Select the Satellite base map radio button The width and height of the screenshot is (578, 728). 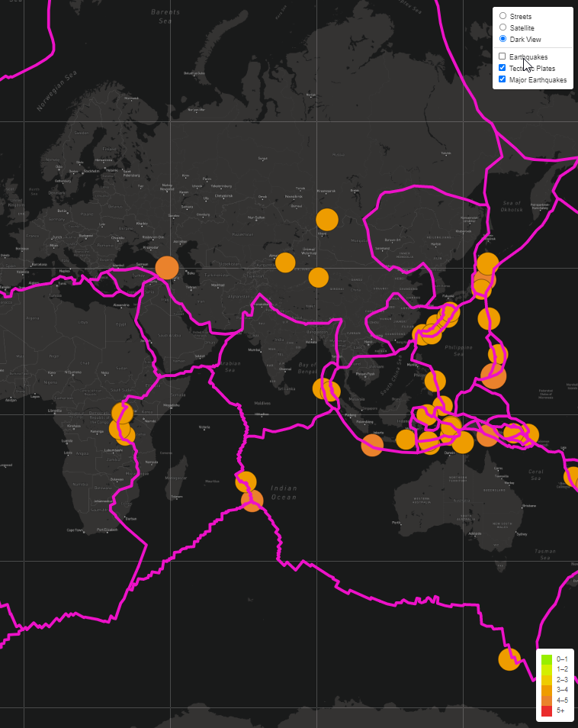[503, 27]
